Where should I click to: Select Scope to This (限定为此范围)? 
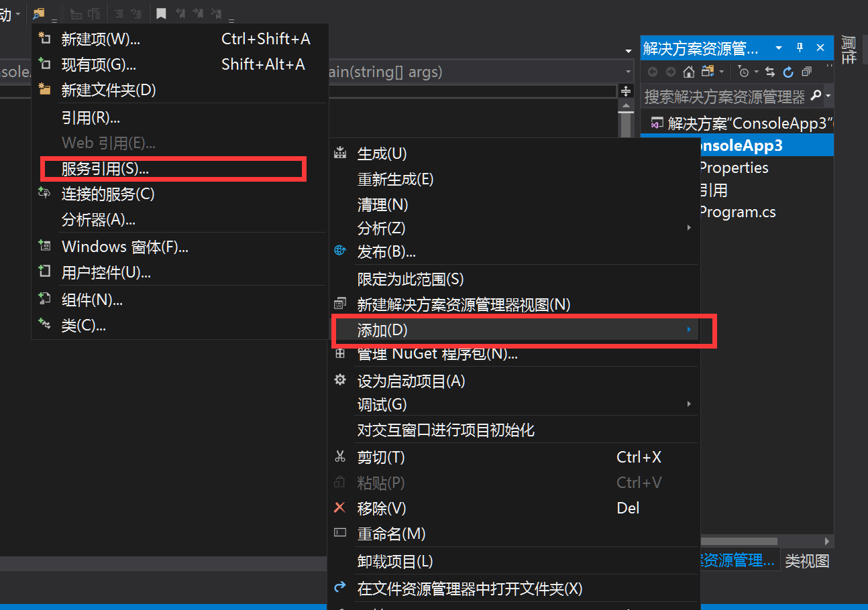(514, 279)
